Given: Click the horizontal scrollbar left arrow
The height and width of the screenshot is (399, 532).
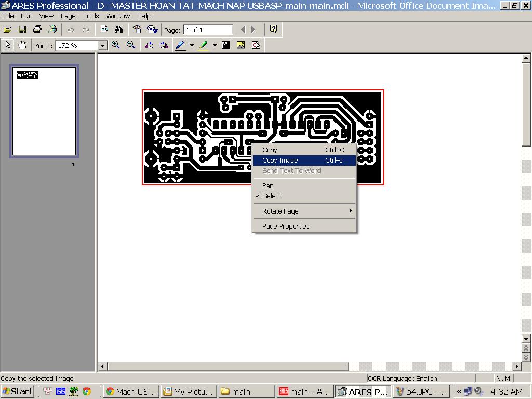Looking at the screenshot, I should [102, 366].
